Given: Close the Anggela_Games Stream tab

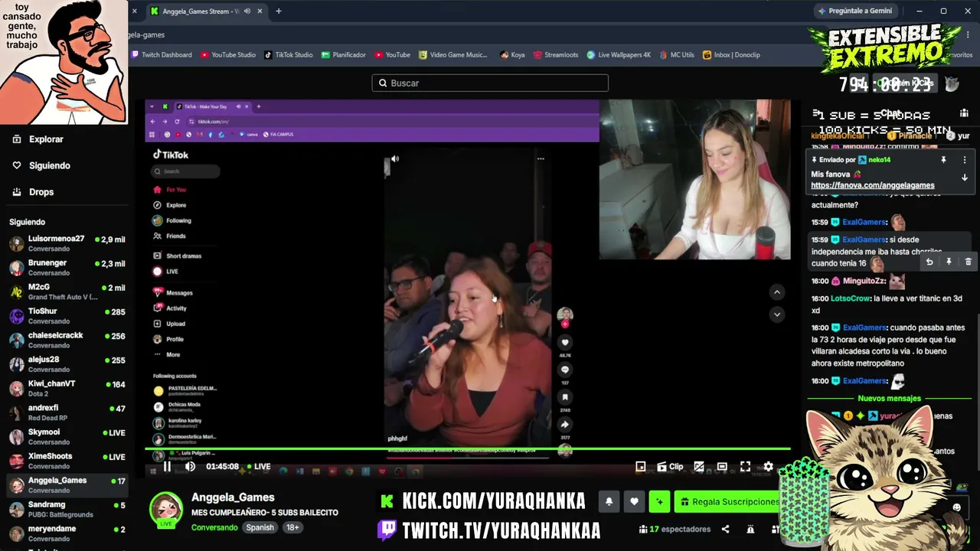Looking at the screenshot, I should 260,11.
